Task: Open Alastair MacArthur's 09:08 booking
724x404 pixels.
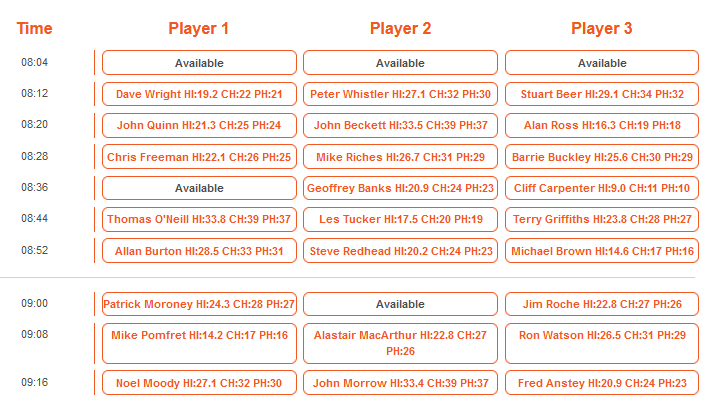Action: (400, 344)
